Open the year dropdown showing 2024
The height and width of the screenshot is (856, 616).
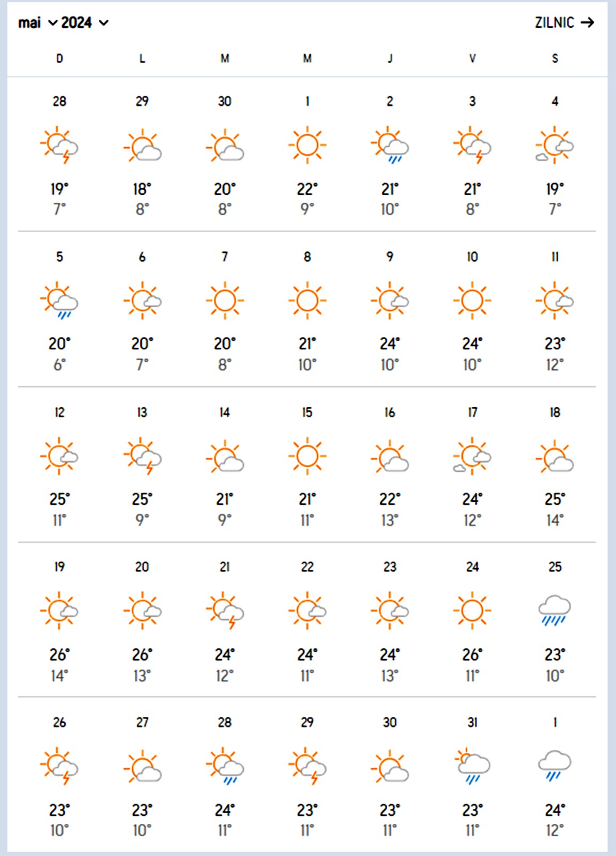[84, 22]
